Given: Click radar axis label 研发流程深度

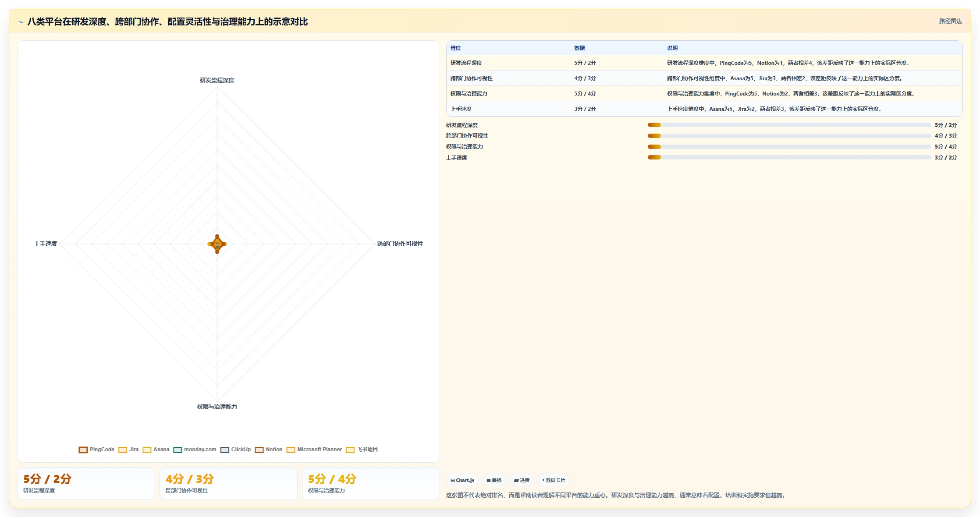Looking at the screenshot, I should (217, 80).
